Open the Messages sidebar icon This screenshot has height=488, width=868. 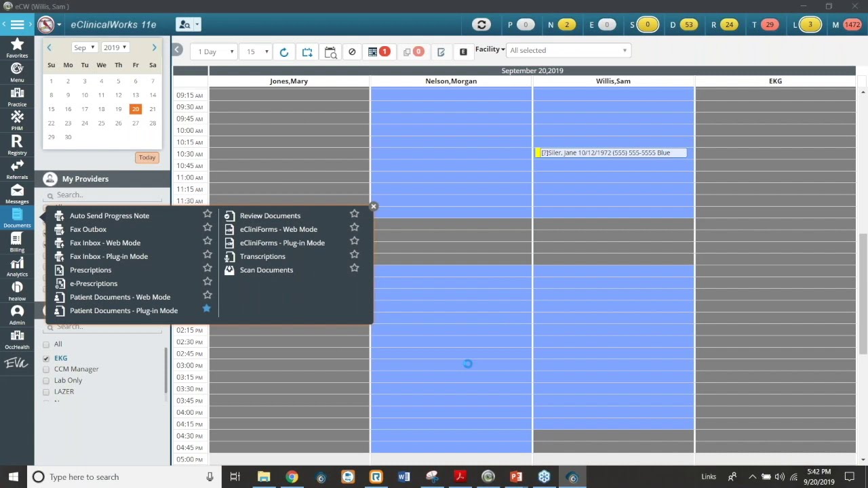pos(17,195)
